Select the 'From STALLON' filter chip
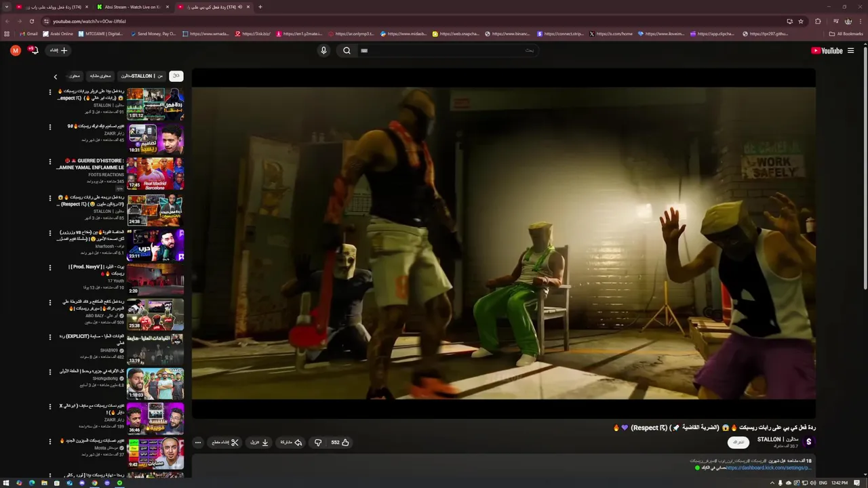 point(142,76)
